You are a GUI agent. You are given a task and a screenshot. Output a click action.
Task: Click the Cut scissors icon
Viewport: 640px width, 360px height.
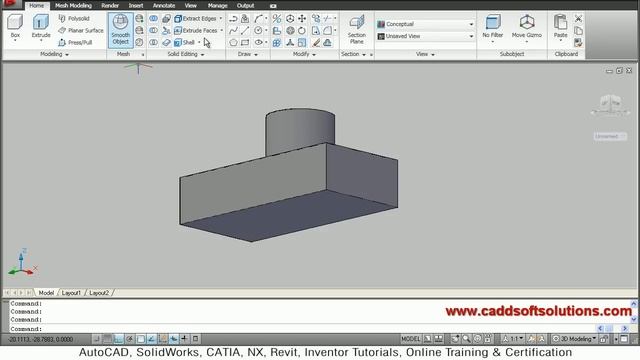tap(578, 18)
